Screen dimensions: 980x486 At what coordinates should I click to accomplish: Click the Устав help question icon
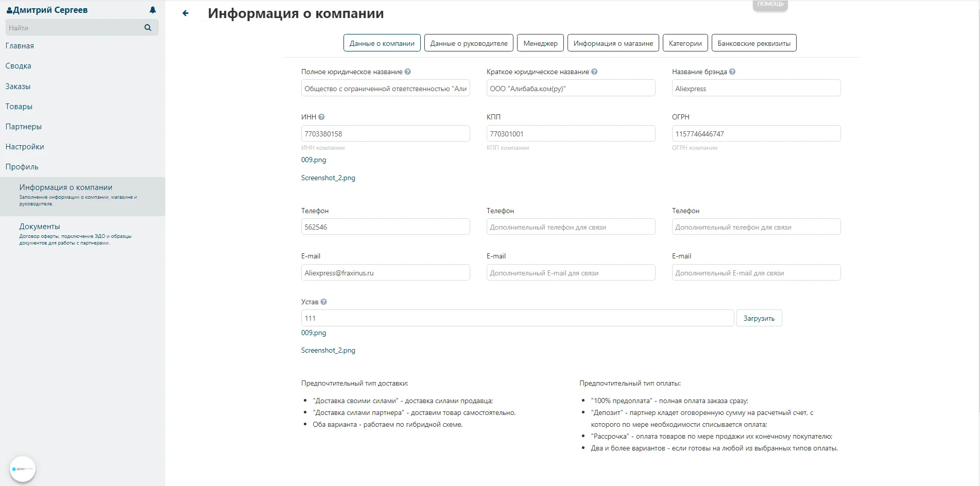coord(323,302)
